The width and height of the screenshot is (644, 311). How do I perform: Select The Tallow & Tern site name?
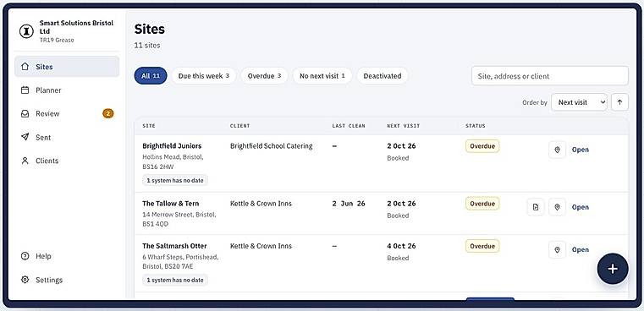(170, 204)
